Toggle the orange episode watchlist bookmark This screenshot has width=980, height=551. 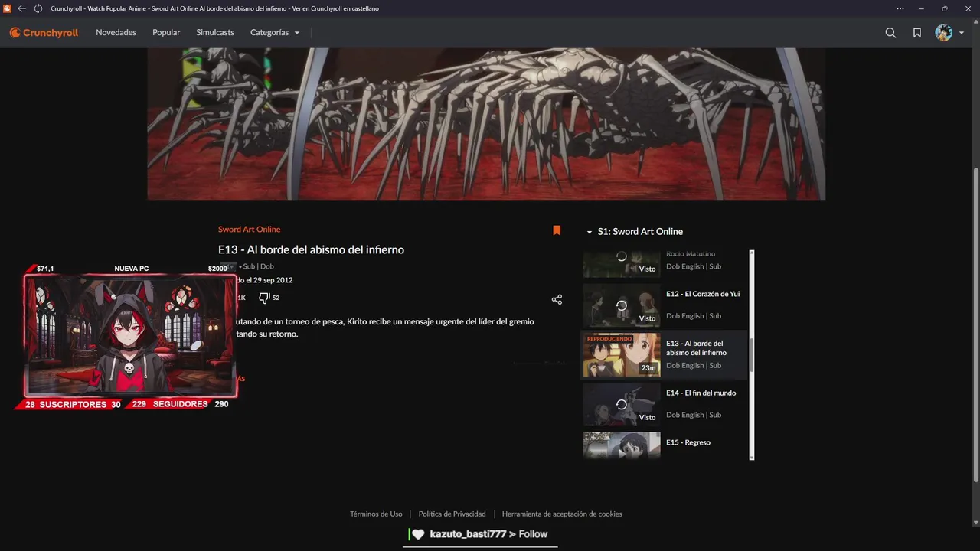tap(557, 230)
